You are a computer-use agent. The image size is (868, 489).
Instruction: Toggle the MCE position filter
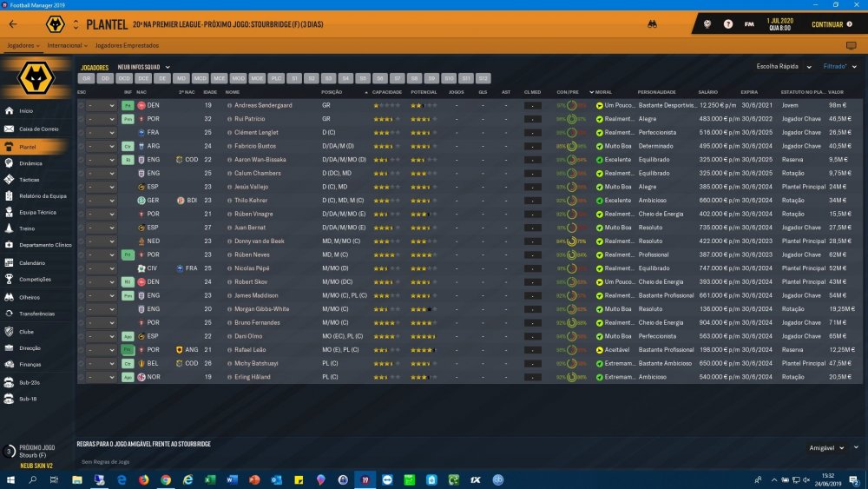pos(220,79)
